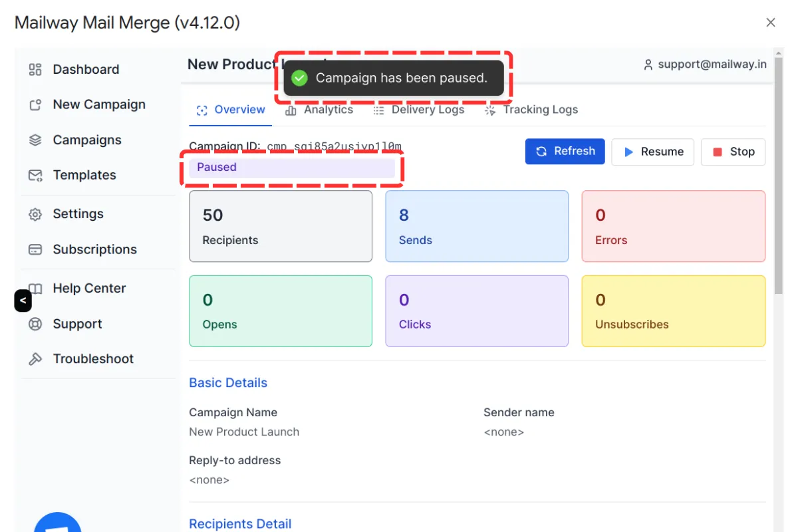This screenshot has width=798, height=532.
Task: Click the Subscriptions card icon
Action: pos(35,250)
